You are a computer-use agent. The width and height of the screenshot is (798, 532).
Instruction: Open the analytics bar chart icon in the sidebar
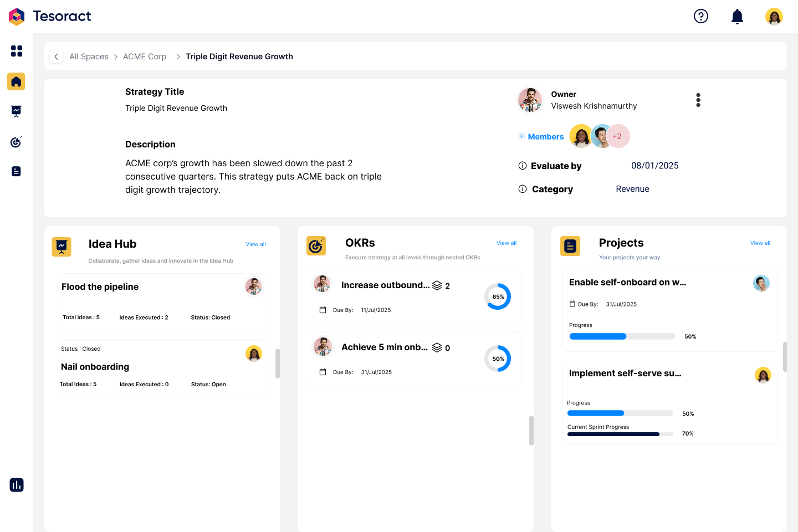tap(17, 485)
